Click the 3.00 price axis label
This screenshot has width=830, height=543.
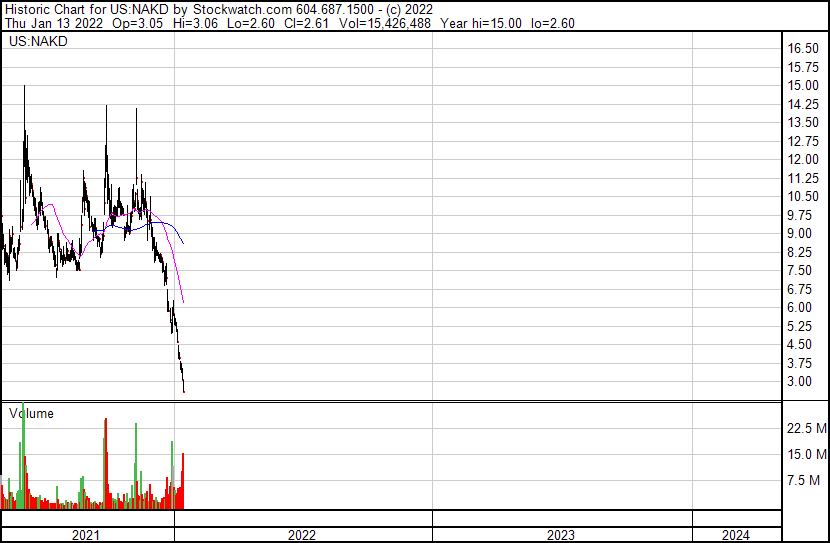point(800,382)
